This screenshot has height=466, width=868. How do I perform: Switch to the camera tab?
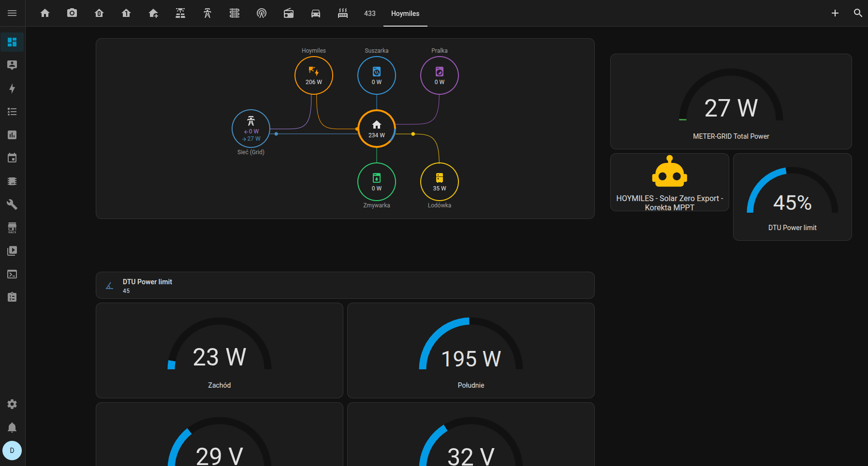point(72,13)
